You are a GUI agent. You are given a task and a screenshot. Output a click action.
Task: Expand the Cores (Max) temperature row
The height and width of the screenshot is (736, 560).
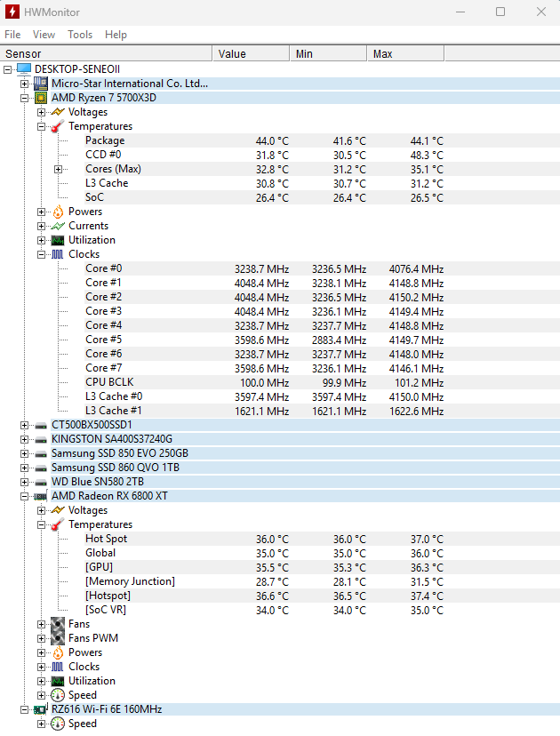[x=58, y=169]
